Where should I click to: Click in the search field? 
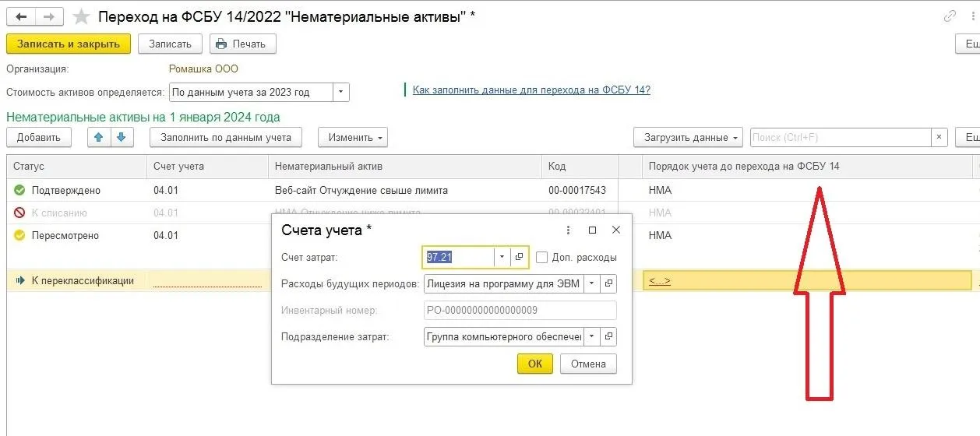click(x=840, y=138)
